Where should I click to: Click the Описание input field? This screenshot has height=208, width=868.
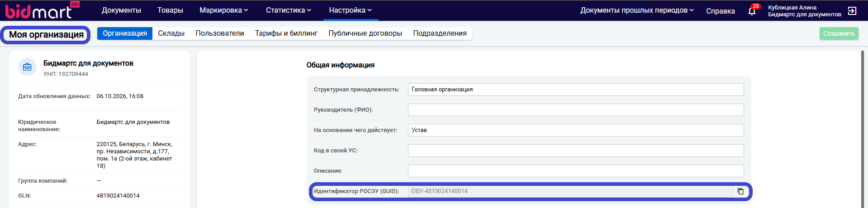point(576,171)
